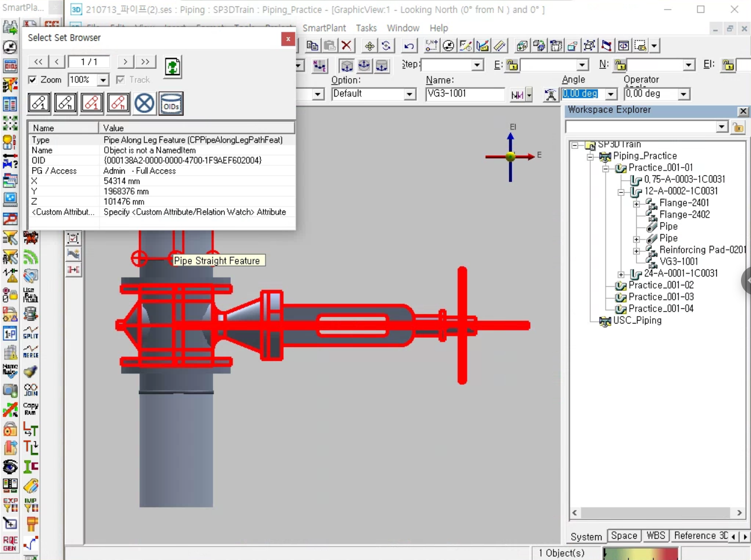Screen dimensions: 751x560
Task: Switch to the System tab
Action: 586,536
